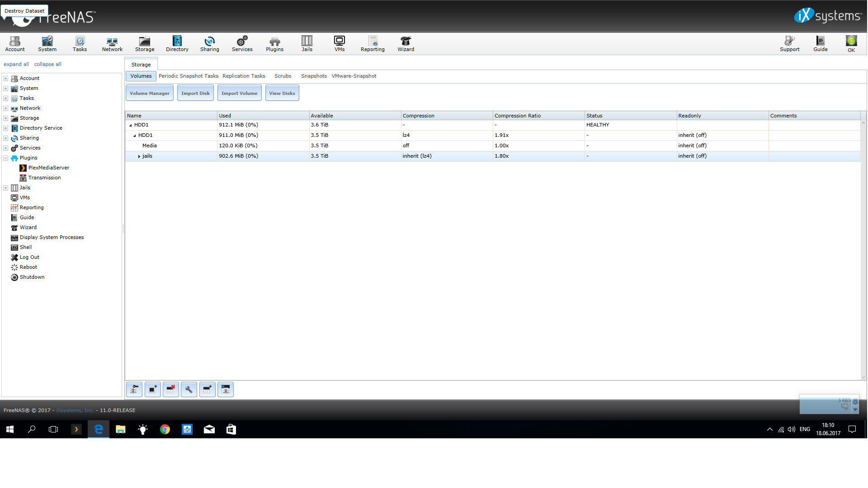Collapse the Plugins tree node
The height and width of the screenshot is (488, 868).
(x=6, y=158)
